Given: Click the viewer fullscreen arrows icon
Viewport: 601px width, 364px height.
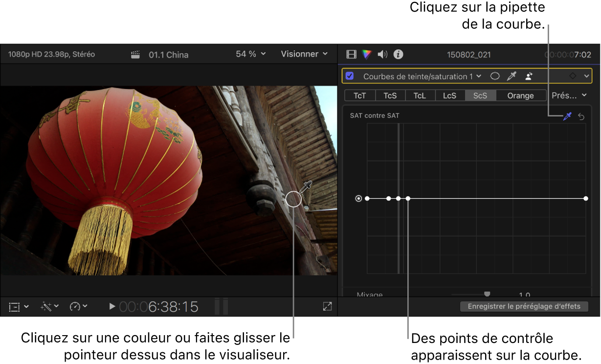Looking at the screenshot, I should (x=327, y=306).
